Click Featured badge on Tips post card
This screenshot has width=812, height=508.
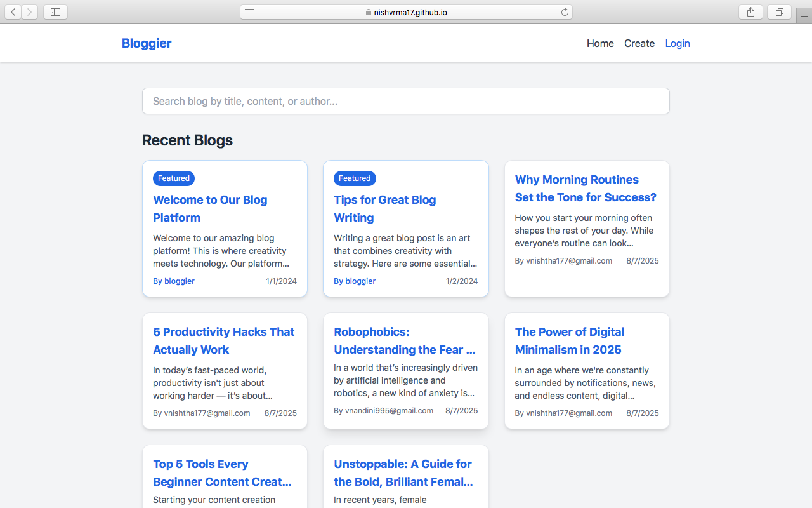[x=355, y=178]
